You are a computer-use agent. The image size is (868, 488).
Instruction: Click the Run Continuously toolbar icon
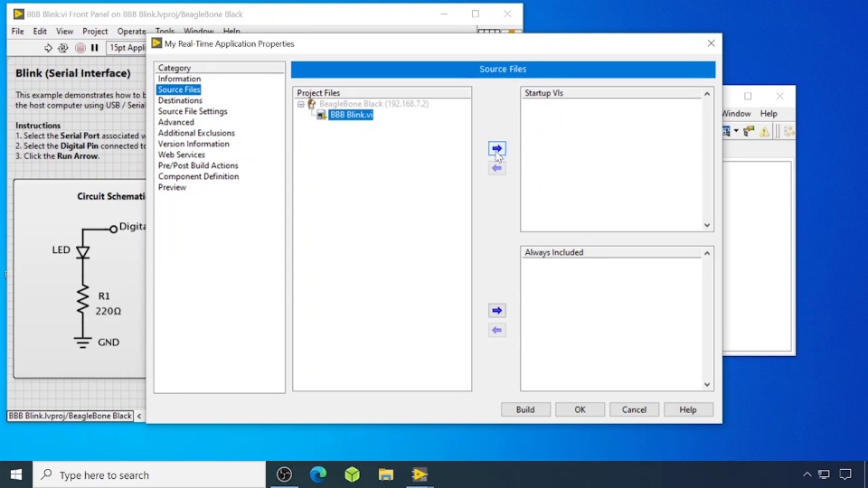63,48
